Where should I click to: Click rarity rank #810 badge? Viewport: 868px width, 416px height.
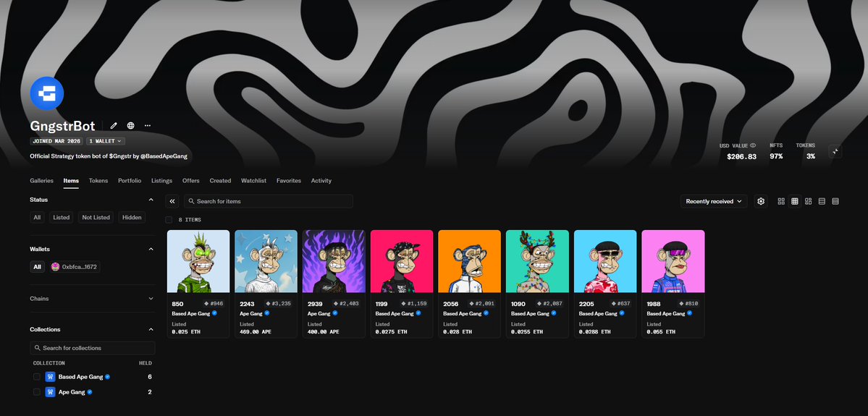coord(688,304)
